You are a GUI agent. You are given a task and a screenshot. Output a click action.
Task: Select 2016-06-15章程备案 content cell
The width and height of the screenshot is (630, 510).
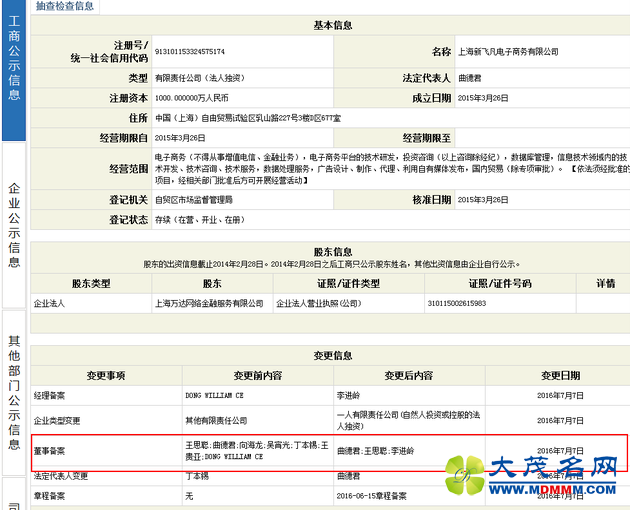click(x=371, y=496)
